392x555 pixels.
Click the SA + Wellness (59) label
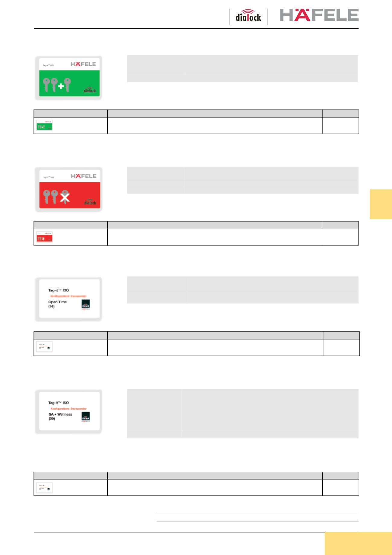pyautogui.click(x=60, y=416)
